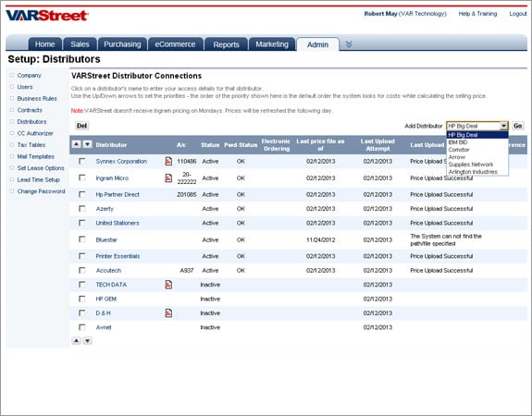Open the Reports tab
The width and height of the screenshot is (532, 416).
click(x=227, y=44)
